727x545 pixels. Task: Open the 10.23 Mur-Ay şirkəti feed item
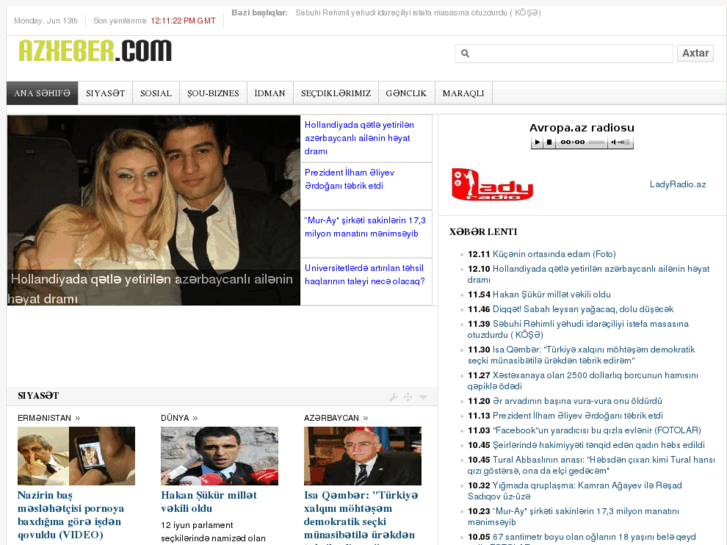pyautogui.click(x=574, y=517)
